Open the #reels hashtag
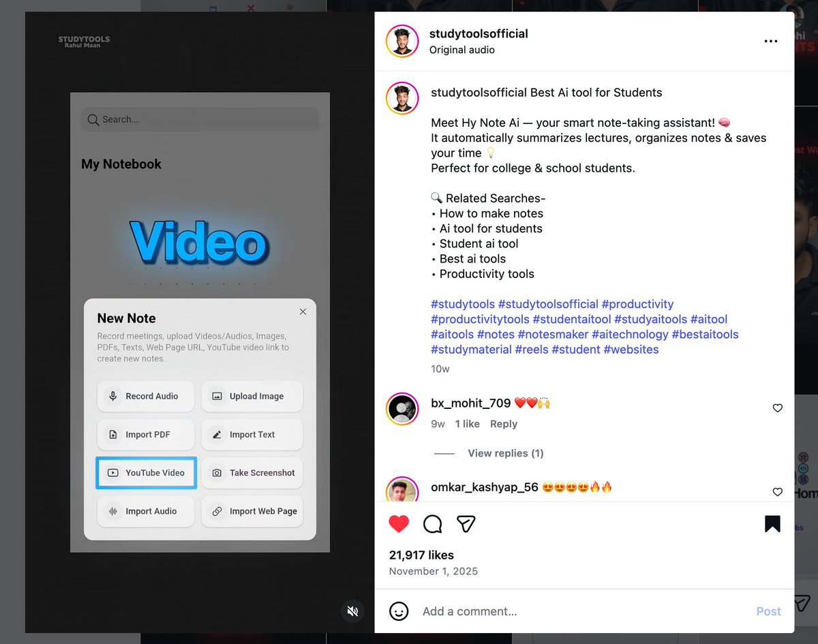The image size is (818, 644). point(532,350)
